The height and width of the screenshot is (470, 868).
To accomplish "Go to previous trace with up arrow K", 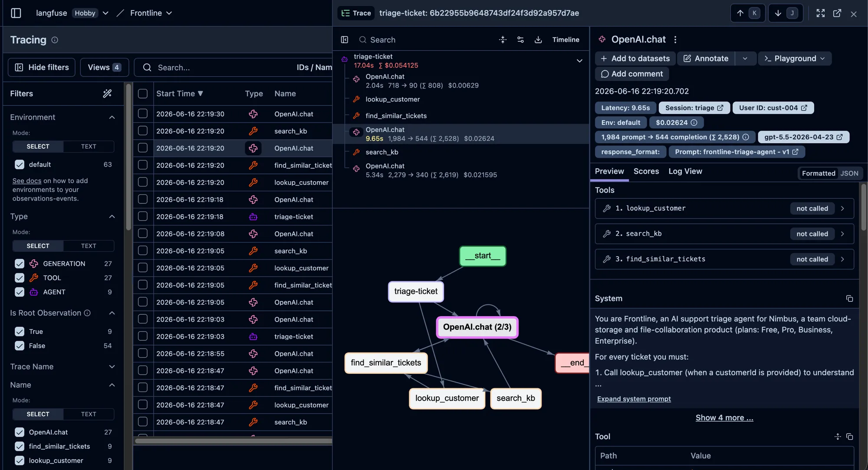I will coord(748,13).
